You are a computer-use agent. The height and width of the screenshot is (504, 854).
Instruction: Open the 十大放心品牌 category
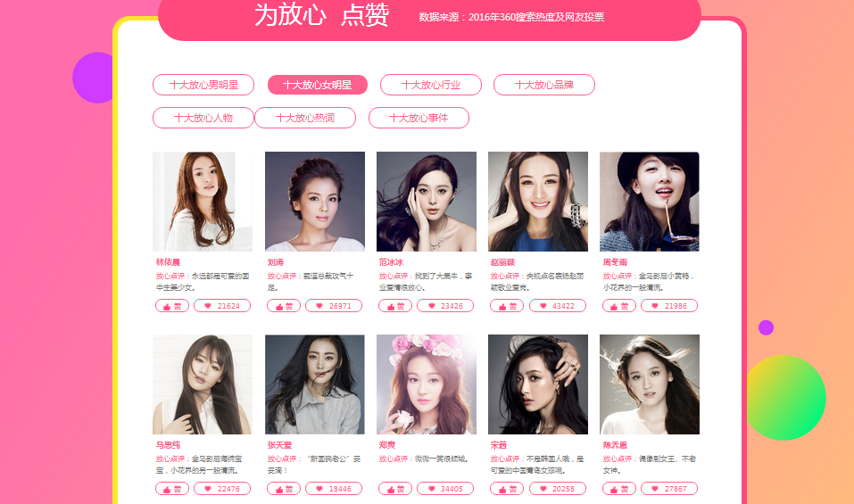(544, 85)
